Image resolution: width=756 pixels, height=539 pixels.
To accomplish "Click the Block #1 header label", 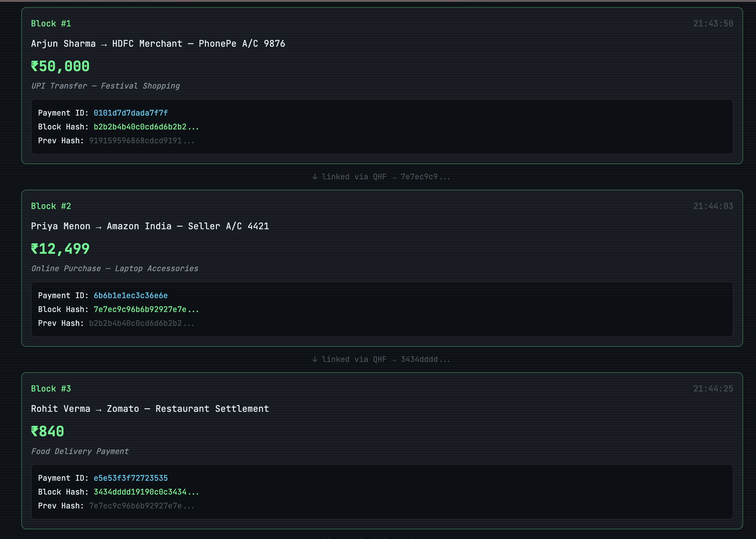I will pos(51,24).
